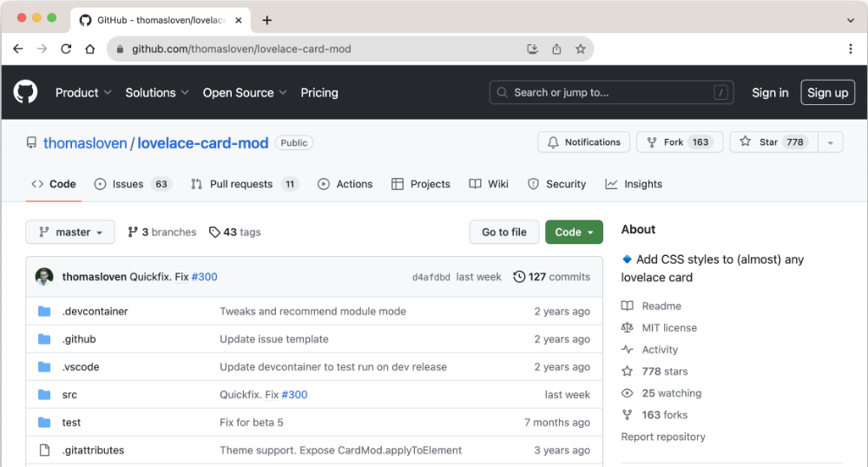This screenshot has height=467, width=868.
Task: Click the thomasloven avatar in commit row
Action: pyautogui.click(x=44, y=277)
